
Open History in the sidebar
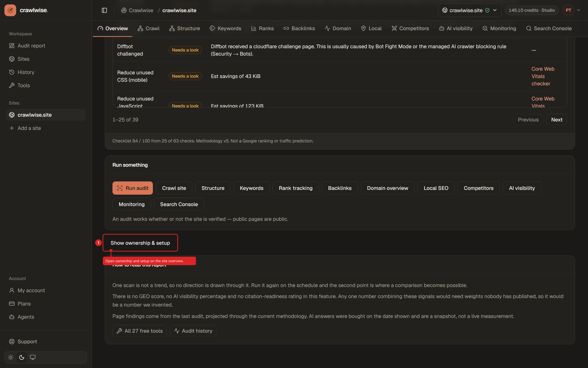coord(46,72)
